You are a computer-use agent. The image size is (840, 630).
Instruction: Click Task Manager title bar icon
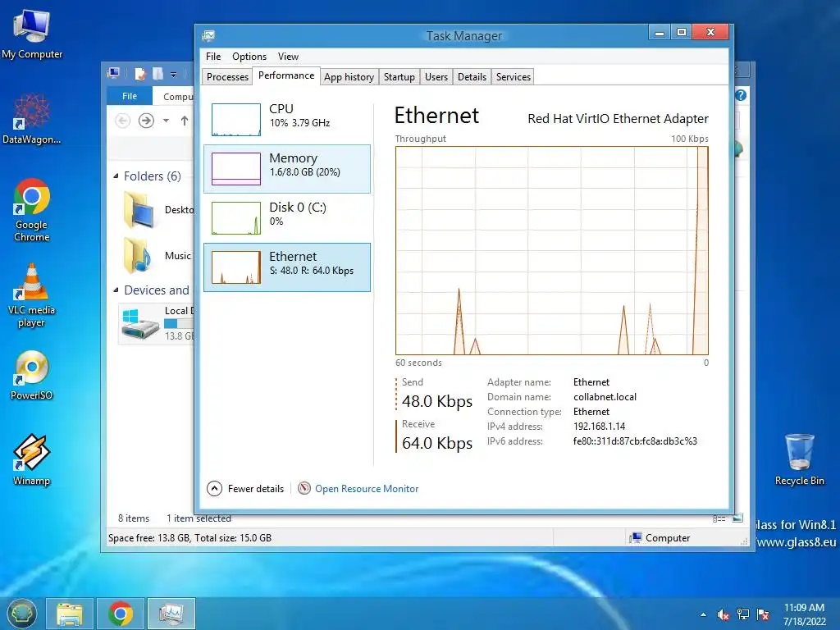208,36
